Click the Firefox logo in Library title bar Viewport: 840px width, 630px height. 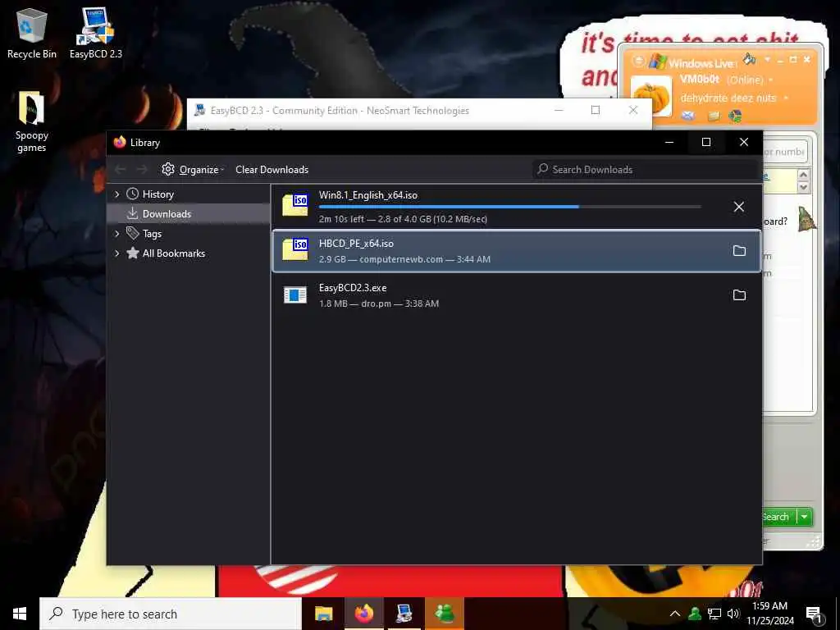click(x=120, y=142)
